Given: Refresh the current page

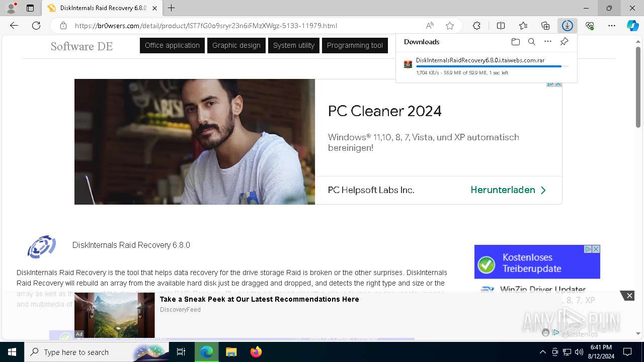Looking at the screenshot, I should point(36,26).
